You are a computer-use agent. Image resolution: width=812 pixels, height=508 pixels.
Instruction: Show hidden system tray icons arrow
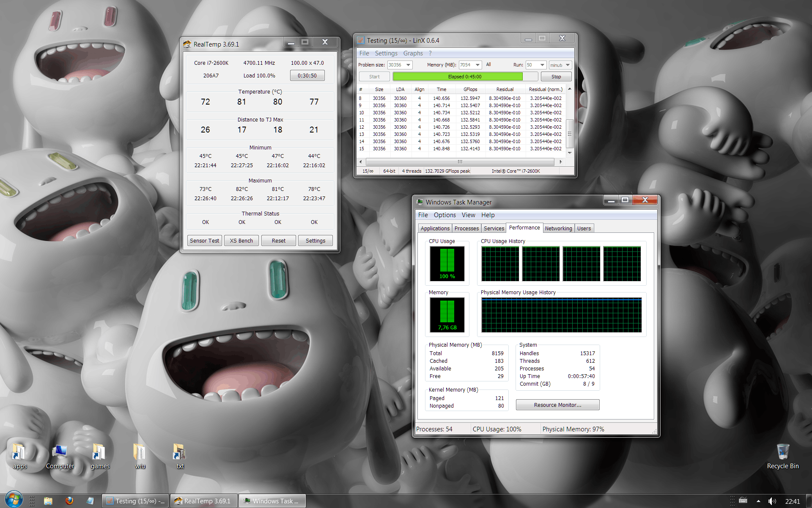click(x=758, y=501)
